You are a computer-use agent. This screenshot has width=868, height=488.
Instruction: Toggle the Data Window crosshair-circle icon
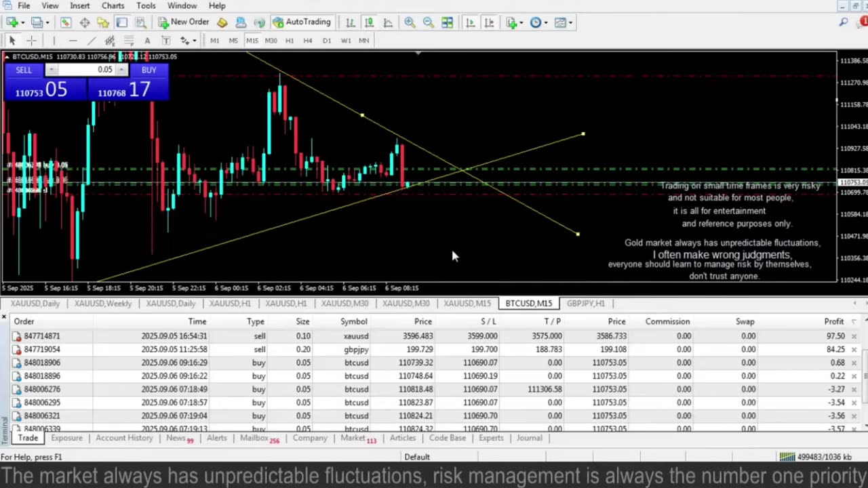click(85, 22)
